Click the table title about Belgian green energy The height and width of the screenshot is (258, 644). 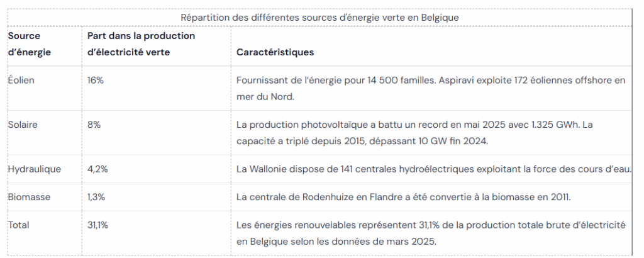(319, 17)
